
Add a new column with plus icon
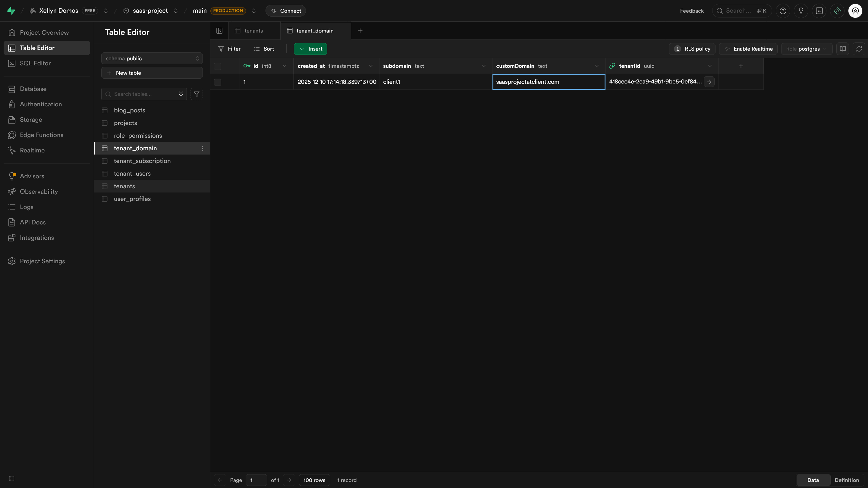tap(741, 66)
